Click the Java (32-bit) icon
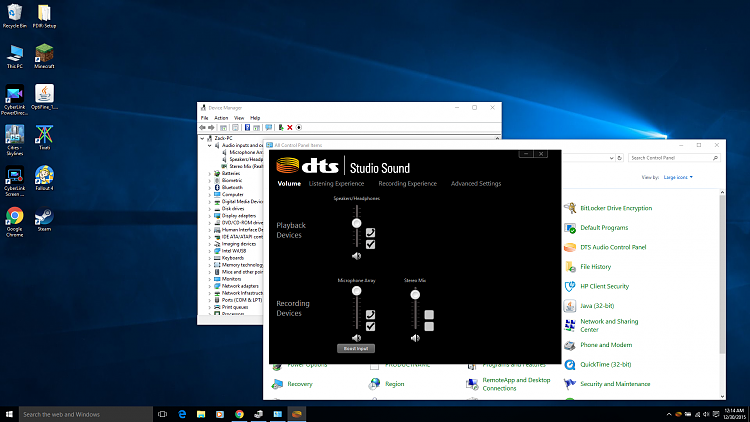 pyautogui.click(x=570, y=306)
